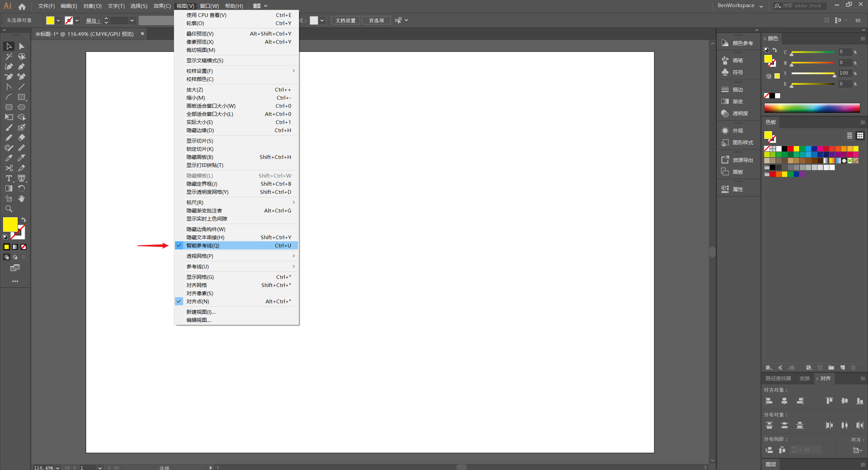This screenshot has width=868, height=470.
Task: Click the horizontal align left icon
Action: point(769,401)
